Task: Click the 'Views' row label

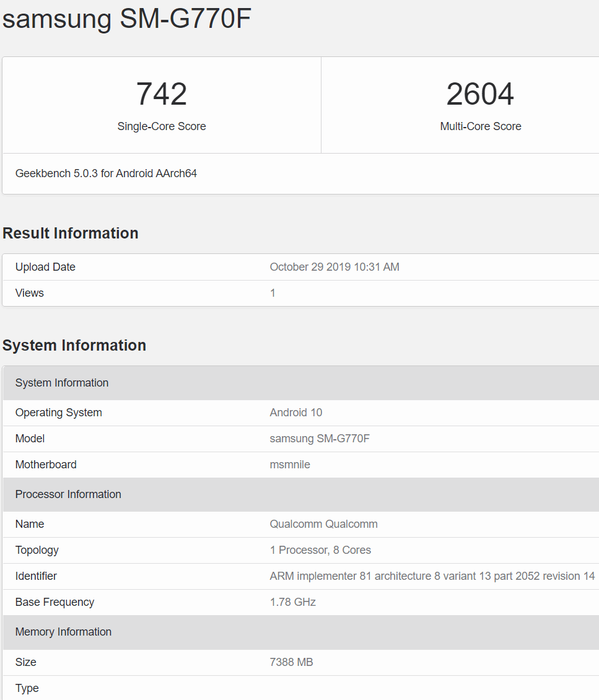Action: (30, 293)
